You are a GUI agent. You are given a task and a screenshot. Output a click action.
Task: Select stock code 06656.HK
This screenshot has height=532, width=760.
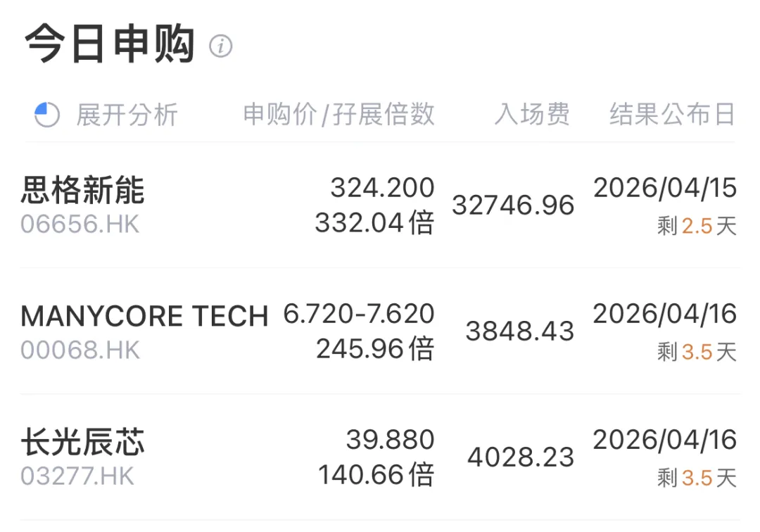coord(80,224)
